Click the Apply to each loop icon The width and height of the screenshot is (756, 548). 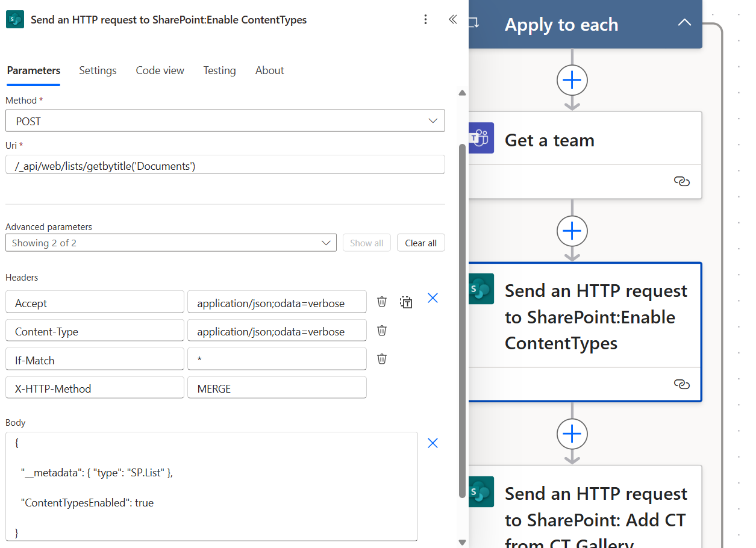point(474,23)
